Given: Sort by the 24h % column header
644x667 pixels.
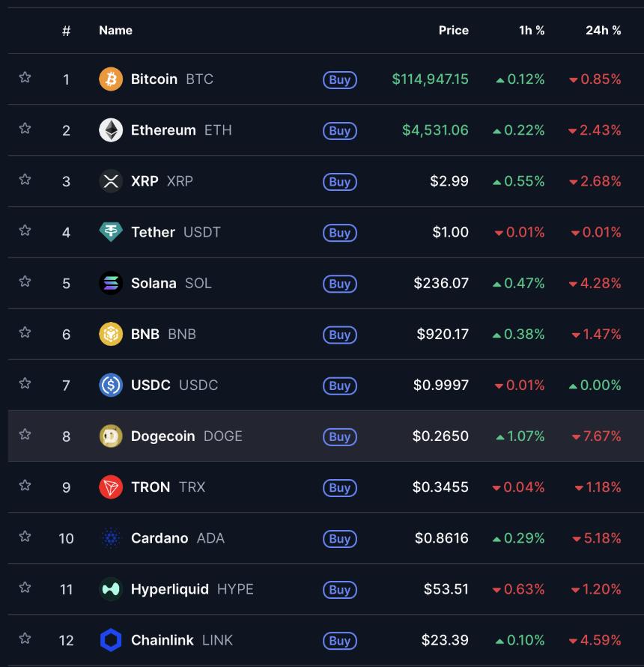Looking at the screenshot, I should [x=603, y=30].
